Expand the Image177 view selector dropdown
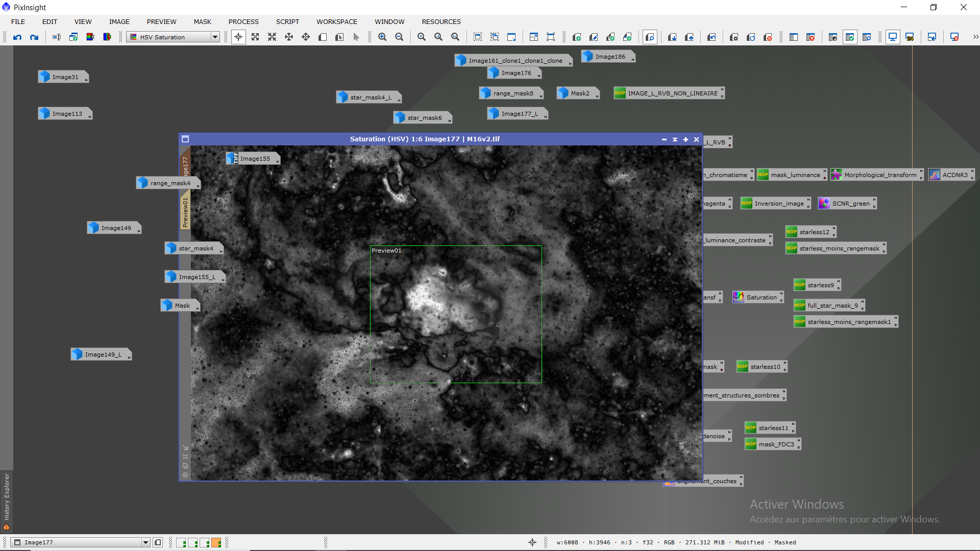 point(145,543)
